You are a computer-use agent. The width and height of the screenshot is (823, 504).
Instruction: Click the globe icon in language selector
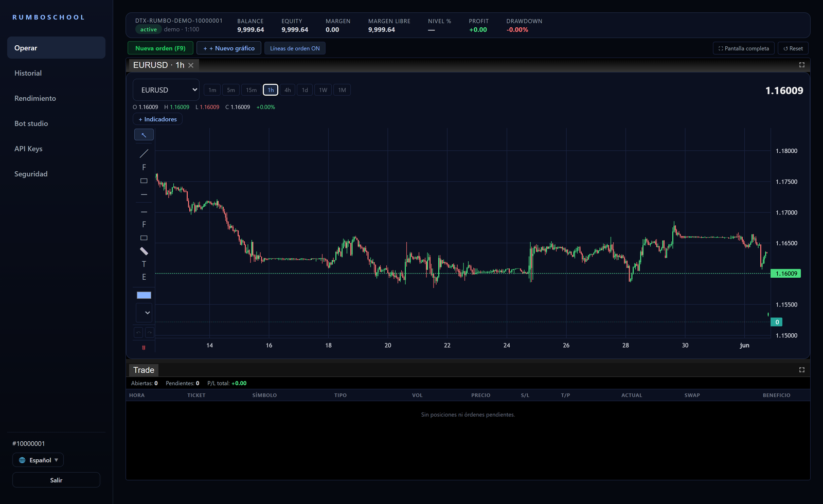[x=22, y=460]
